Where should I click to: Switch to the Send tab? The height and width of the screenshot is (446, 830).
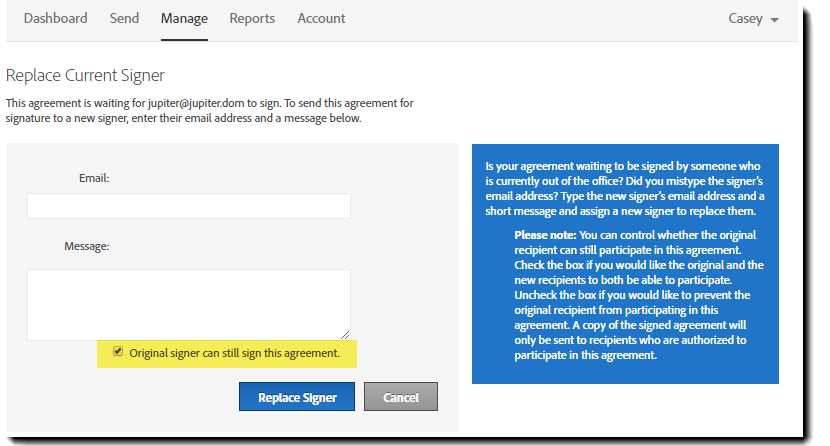pos(124,18)
